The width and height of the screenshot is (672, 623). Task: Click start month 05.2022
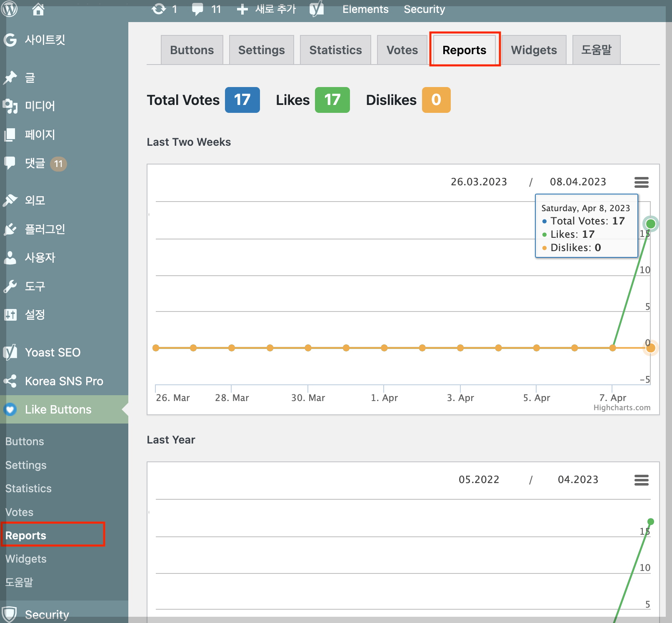(479, 480)
